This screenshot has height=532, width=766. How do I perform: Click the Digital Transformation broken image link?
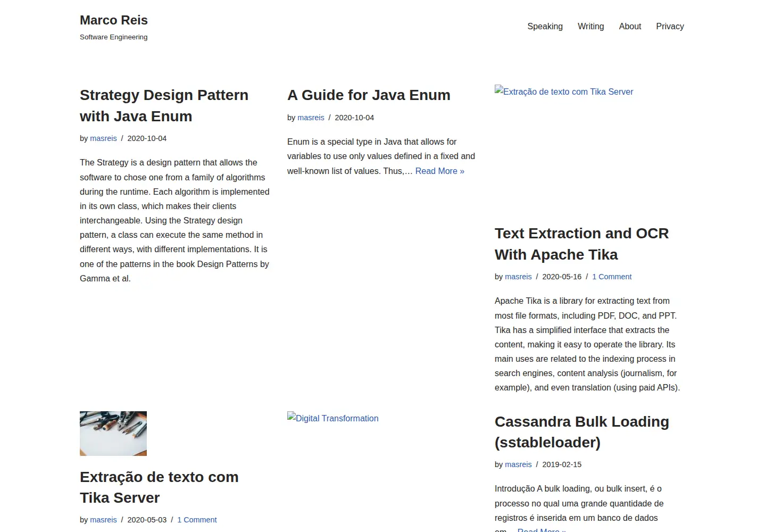click(x=333, y=418)
